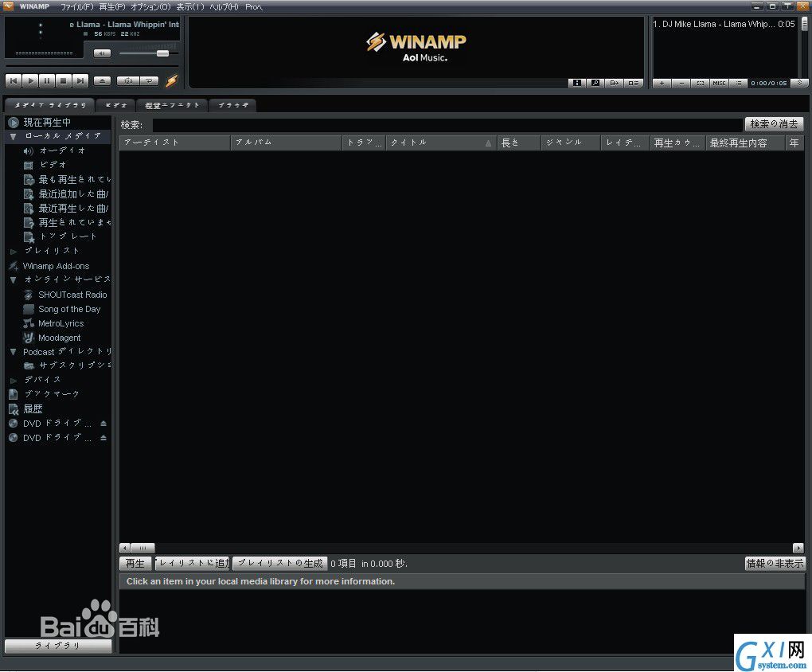Image resolution: width=812 pixels, height=672 pixels.
Task: Toggle repeat playback button
Action: click(x=149, y=81)
